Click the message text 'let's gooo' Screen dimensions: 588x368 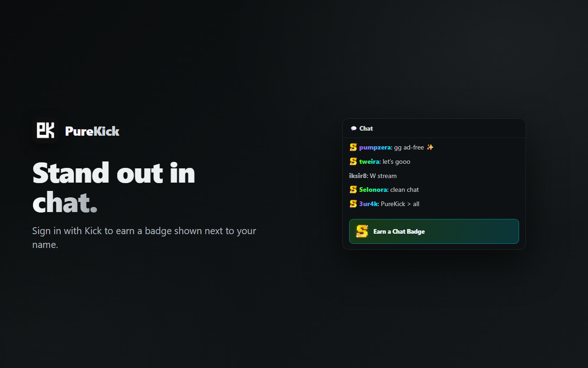[396, 161]
